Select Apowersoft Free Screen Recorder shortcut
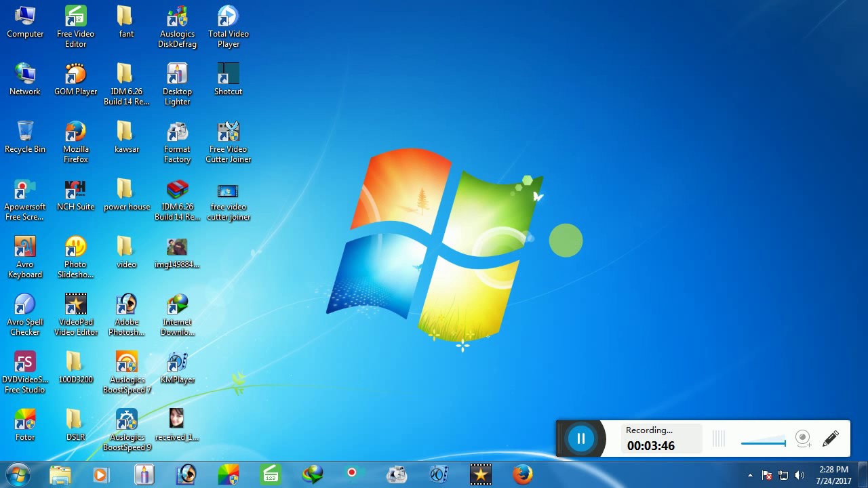The image size is (868, 488). coord(25,201)
